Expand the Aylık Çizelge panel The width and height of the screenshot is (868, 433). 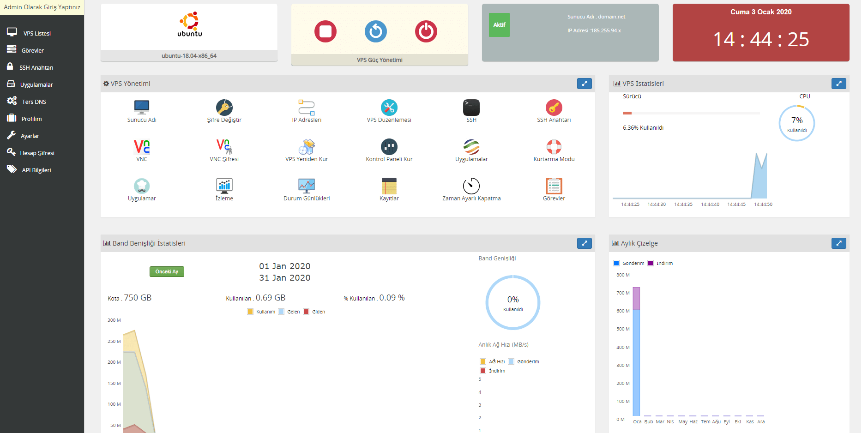[x=838, y=243]
